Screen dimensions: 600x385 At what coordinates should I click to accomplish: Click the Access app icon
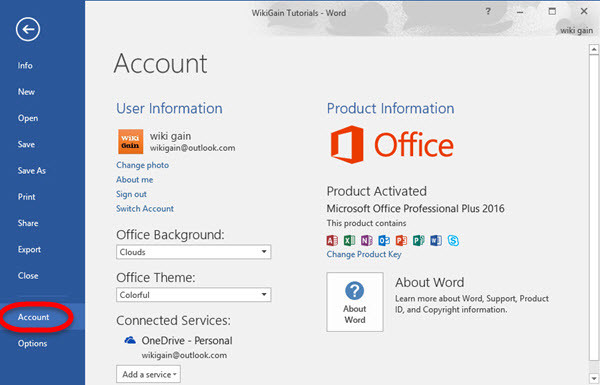pos(332,240)
